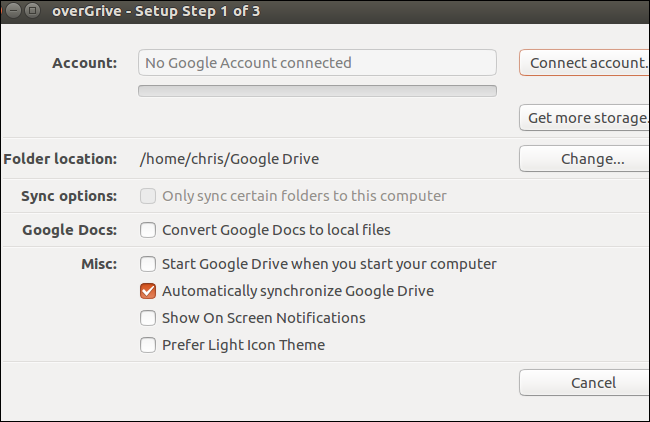Click the Connect account button
Viewport: 650px width, 422px height.
[584, 63]
